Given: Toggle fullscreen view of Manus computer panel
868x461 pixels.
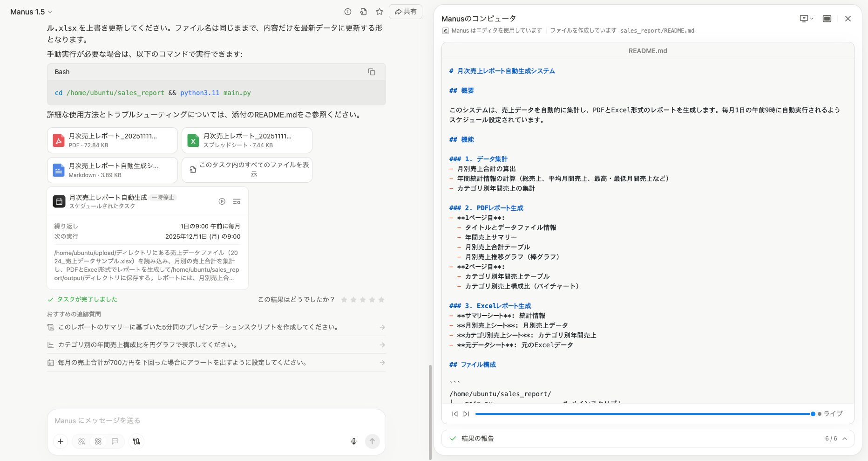Looking at the screenshot, I should tap(828, 19).
